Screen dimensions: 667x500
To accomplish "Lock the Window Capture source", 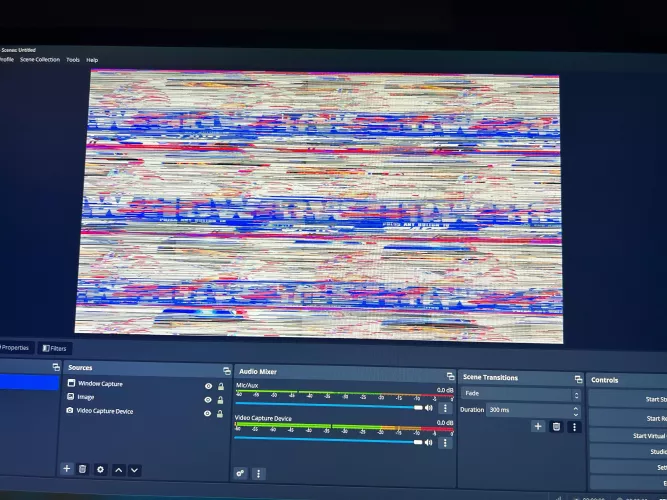I will pos(221,386).
